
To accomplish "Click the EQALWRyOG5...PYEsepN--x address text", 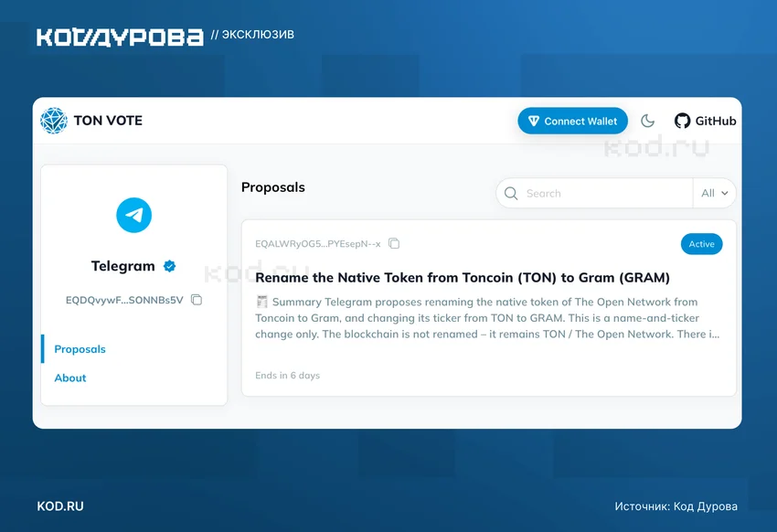I will click(x=317, y=244).
